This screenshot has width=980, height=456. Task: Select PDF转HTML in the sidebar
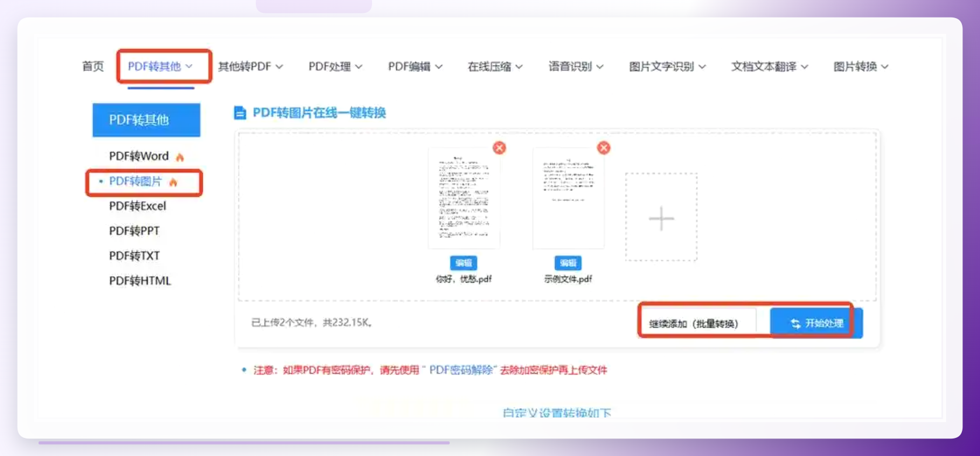click(140, 281)
